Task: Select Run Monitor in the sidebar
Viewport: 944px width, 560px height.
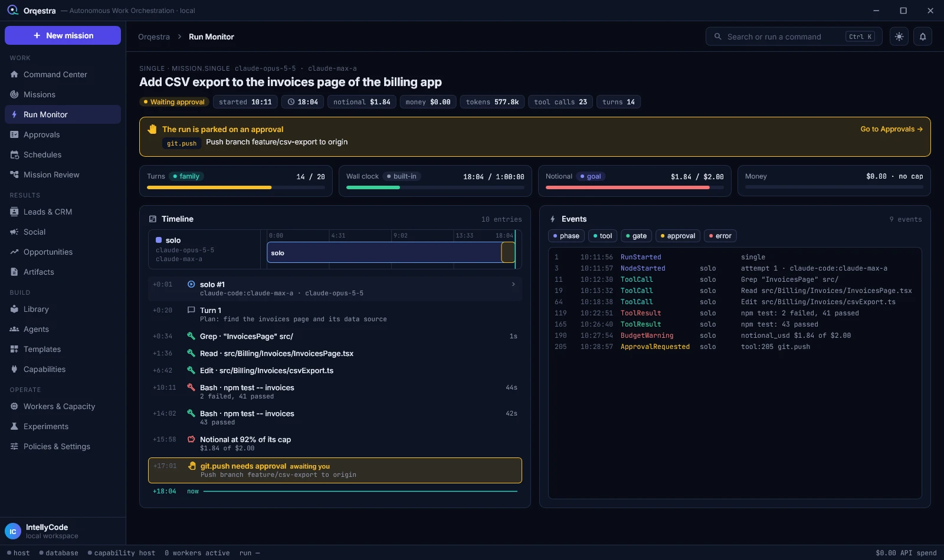Action: tap(63, 114)
